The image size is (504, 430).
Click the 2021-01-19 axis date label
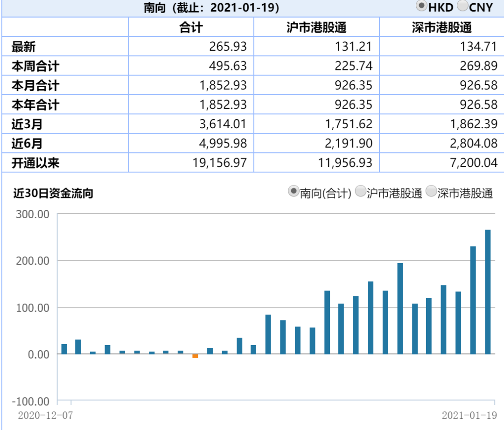469,416
